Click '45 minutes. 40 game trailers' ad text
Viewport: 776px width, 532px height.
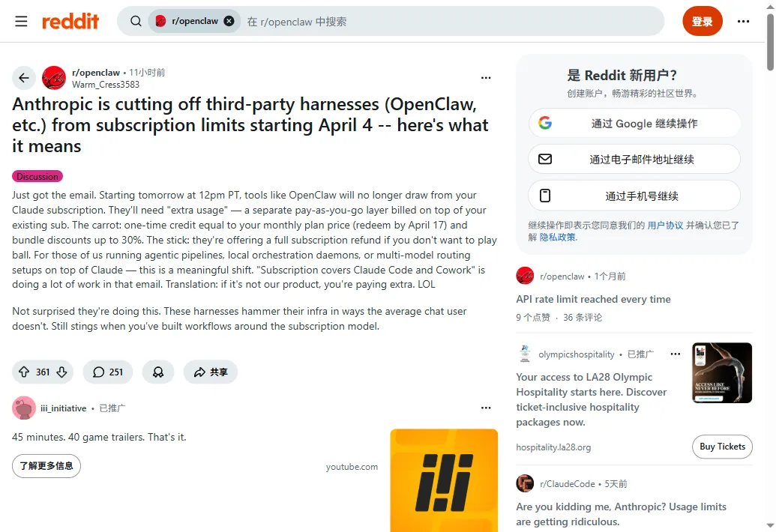[99, 437]
